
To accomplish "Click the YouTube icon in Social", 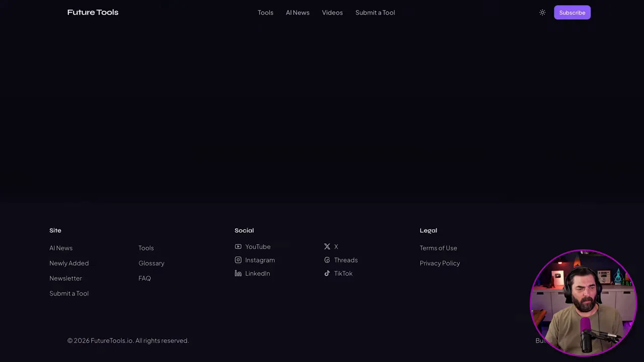I will point(238,247).
